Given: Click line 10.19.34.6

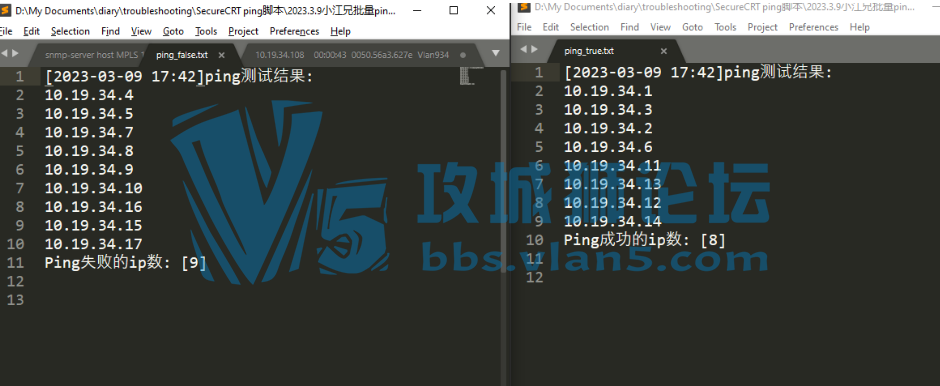Looking at the screenshot, I should [608, 147].
